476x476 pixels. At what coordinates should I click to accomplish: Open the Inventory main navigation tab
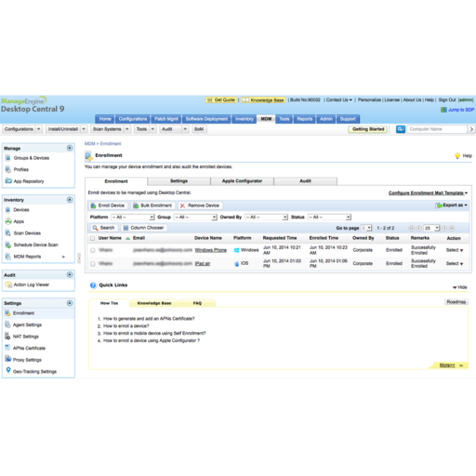(x=245, y=119)
